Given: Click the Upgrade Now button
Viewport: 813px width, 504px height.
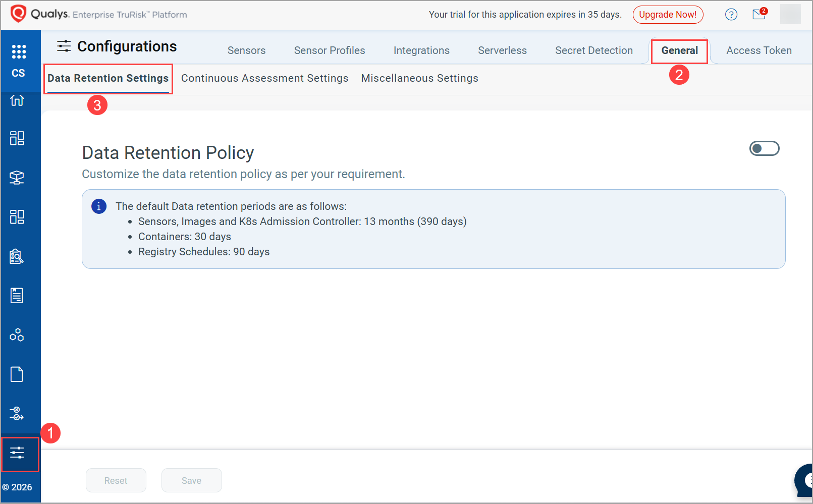Looking at the screenshot, I should point(668,15).
